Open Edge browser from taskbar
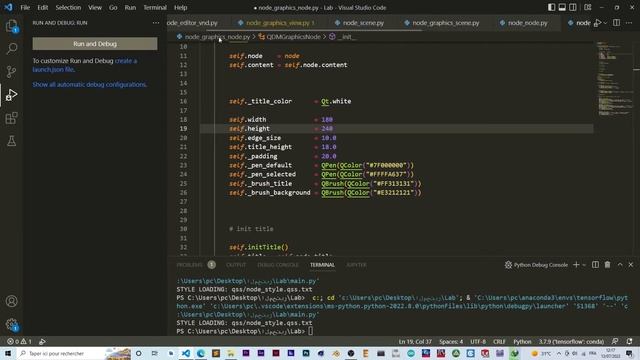Screen dimensions: 640x360 tap(201, 353)
